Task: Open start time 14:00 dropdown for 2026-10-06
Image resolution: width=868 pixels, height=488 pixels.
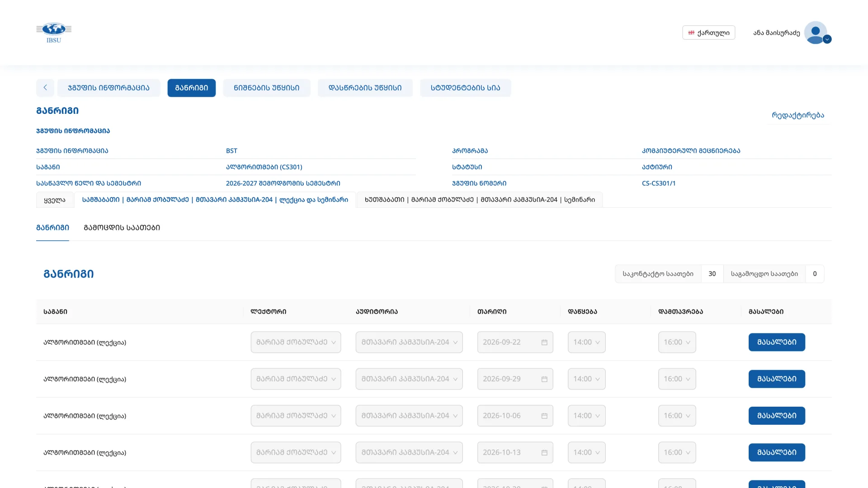Action: point(586,415)
